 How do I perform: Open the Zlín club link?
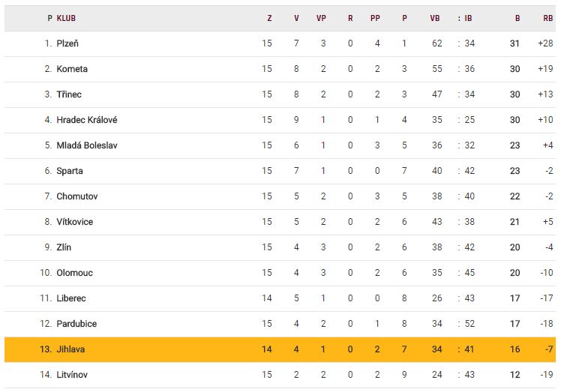click(x=64, y=247)
